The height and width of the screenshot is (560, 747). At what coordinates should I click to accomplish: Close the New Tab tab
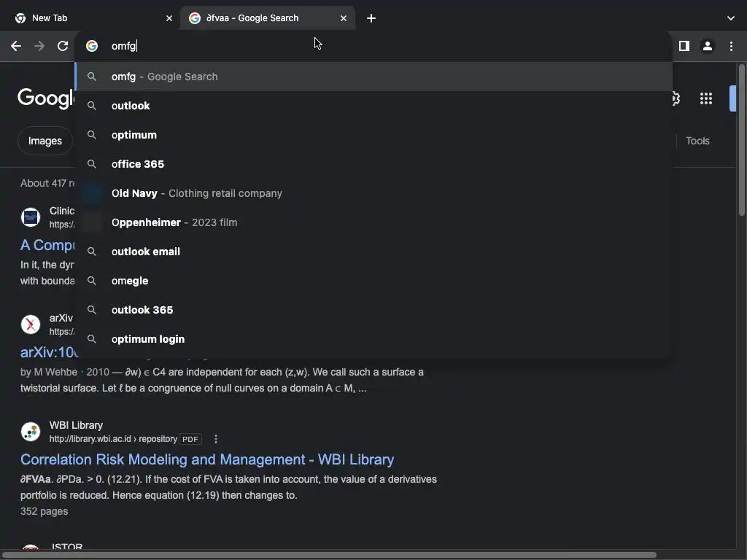click(x=169, y=18)
